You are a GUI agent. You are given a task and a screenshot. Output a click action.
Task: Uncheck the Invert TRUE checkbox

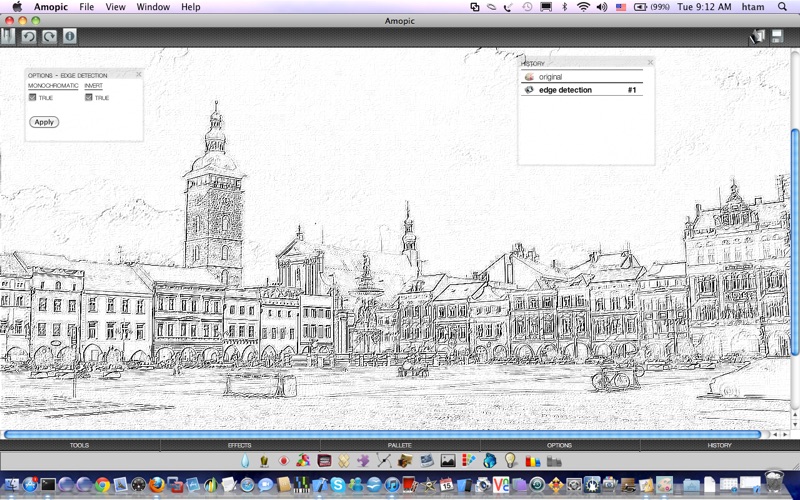click(89, 97)
